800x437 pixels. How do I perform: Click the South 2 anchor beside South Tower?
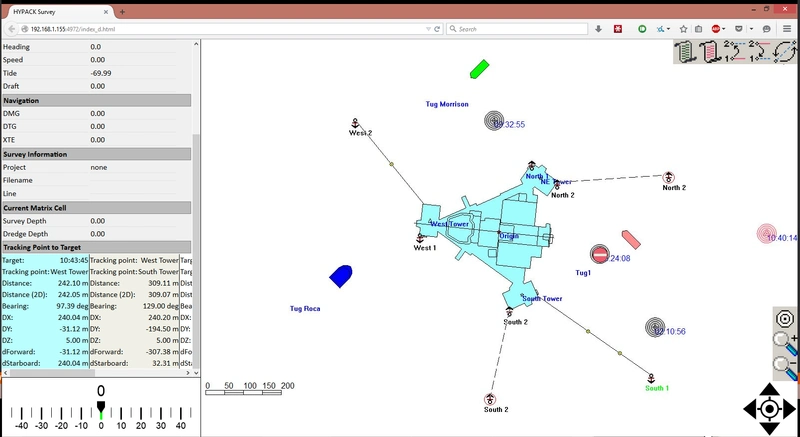[x=509, y=312]
